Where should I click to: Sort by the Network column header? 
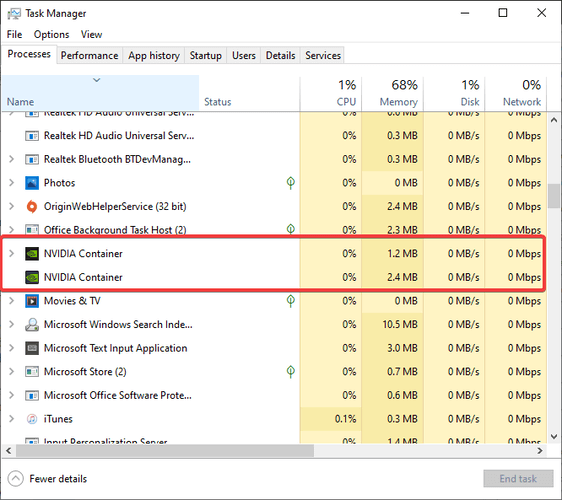516,93
